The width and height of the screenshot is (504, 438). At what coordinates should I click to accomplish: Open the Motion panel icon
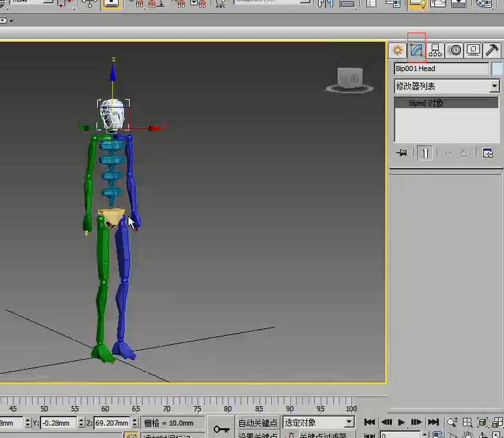click(455, 51)
